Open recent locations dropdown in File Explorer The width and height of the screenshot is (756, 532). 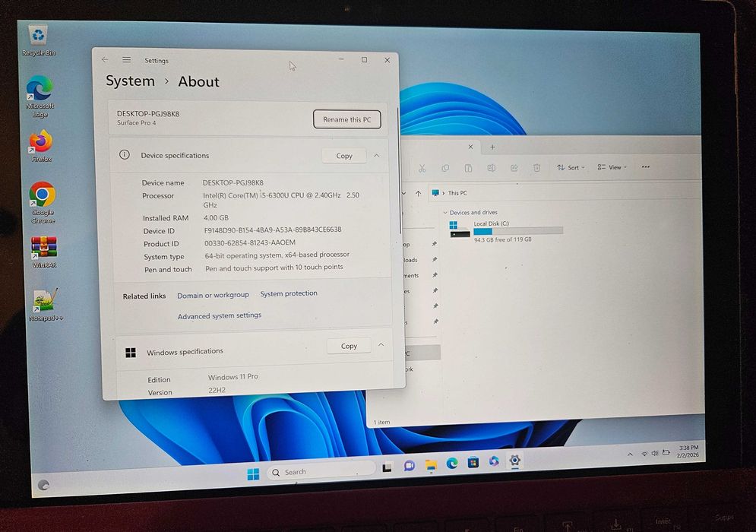coord(404,193)
